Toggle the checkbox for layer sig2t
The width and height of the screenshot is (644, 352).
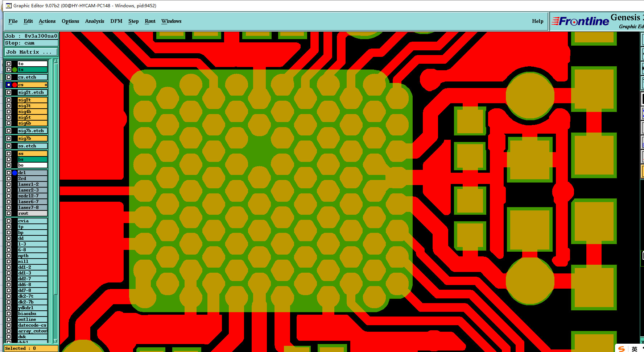(9, 100)
